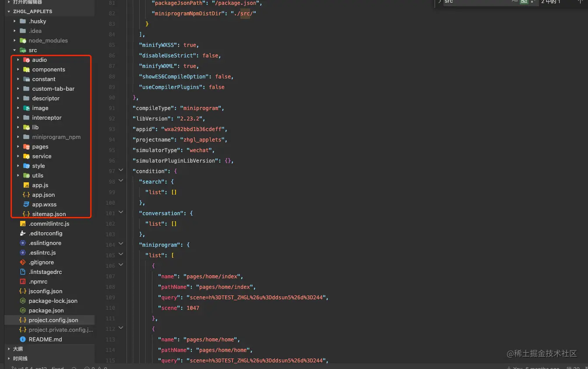Click the git icon beside .gitignore

point(23,263)
